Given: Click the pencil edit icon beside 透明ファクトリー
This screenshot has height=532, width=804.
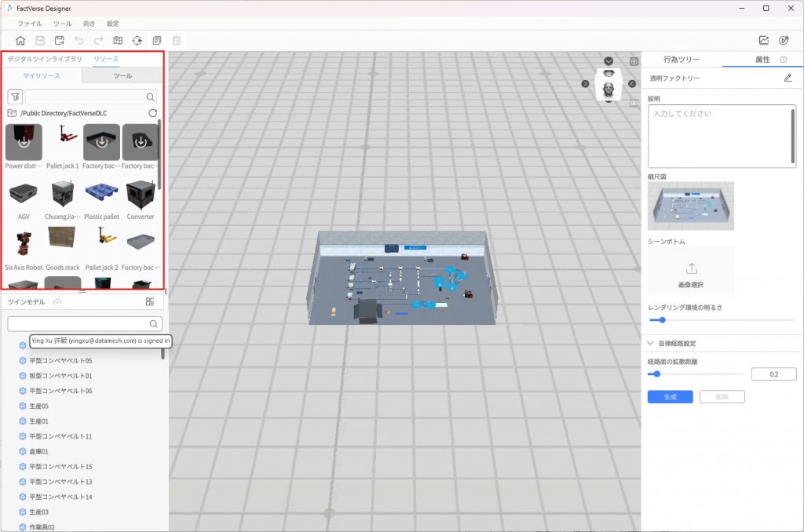Looking at the screenshot, I should tap(788, 78).
